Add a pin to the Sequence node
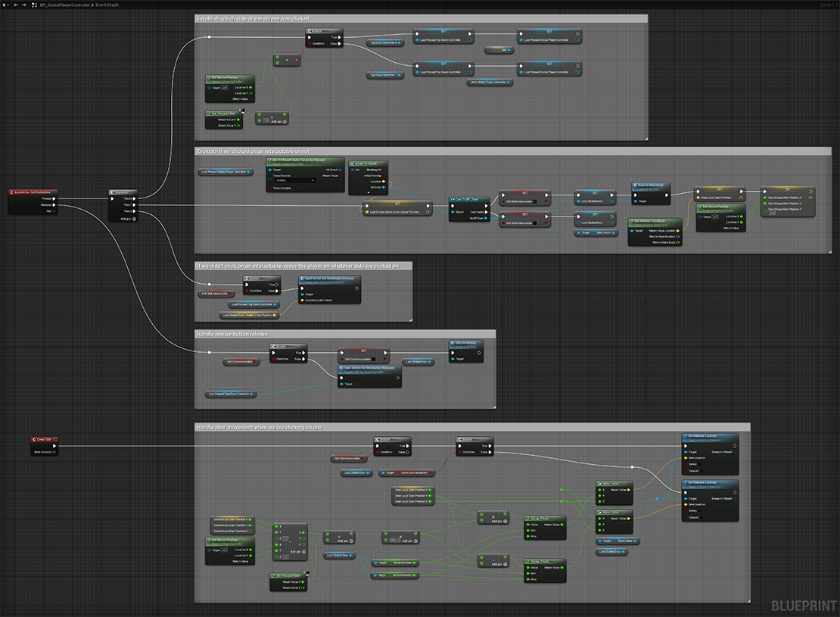The width and height of the screenshot is (840, 617). pyautogui.click(x=129, y=219)
